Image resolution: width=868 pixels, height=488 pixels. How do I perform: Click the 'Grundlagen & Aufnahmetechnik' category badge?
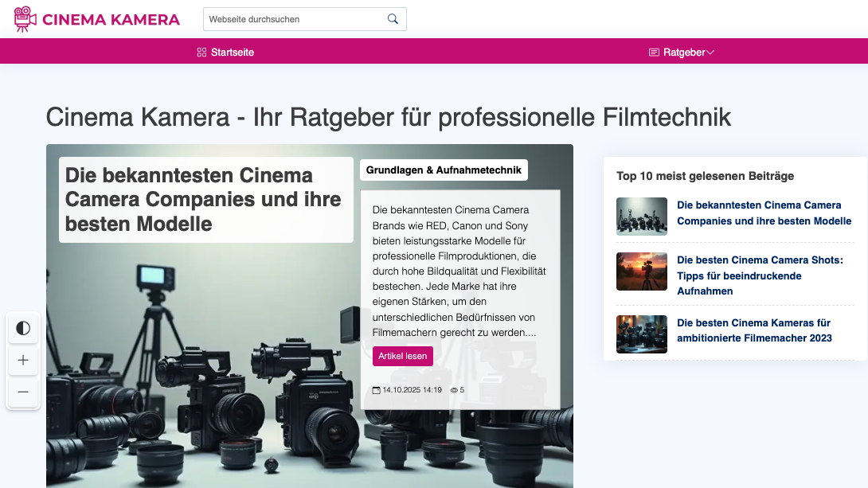pos(444,170)
